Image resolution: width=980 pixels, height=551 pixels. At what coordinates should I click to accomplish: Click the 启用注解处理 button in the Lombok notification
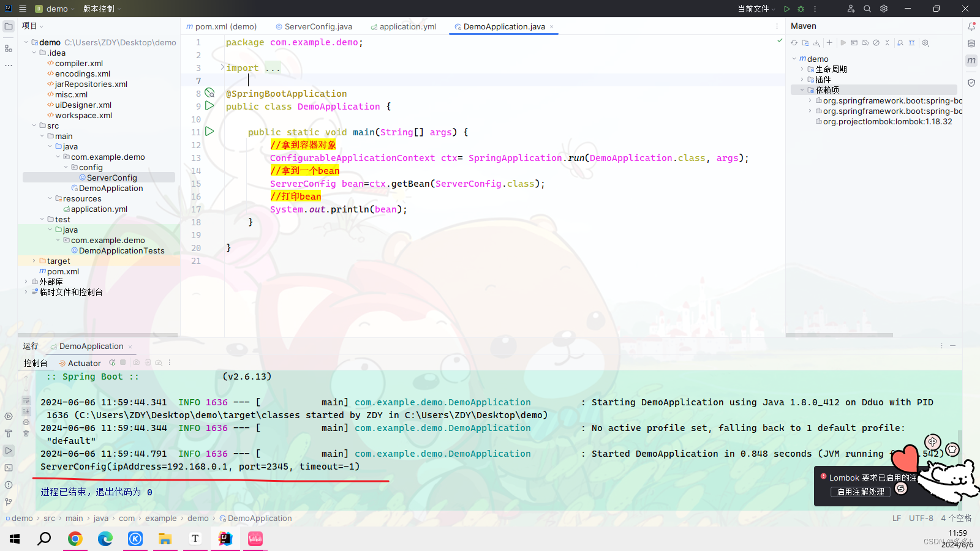click(860, 491)
